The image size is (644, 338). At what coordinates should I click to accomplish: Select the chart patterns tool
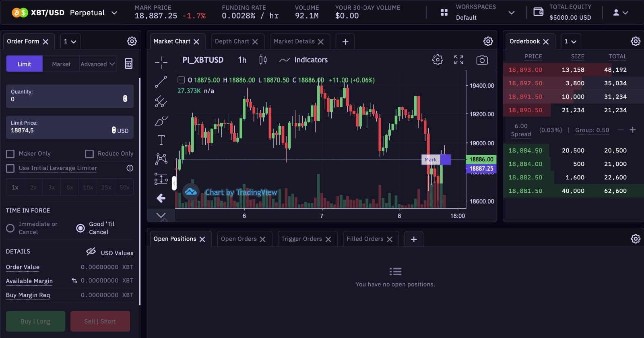pos(161,159)
